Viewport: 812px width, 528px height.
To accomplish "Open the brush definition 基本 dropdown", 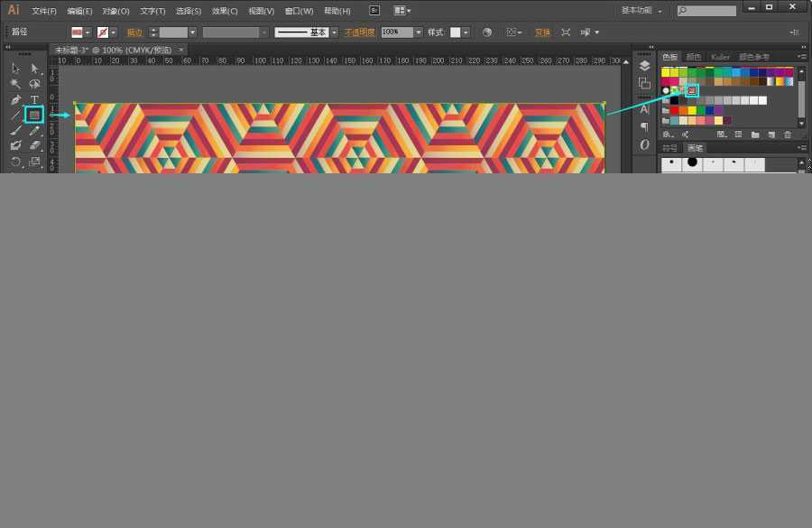I will tap(335, 32).
